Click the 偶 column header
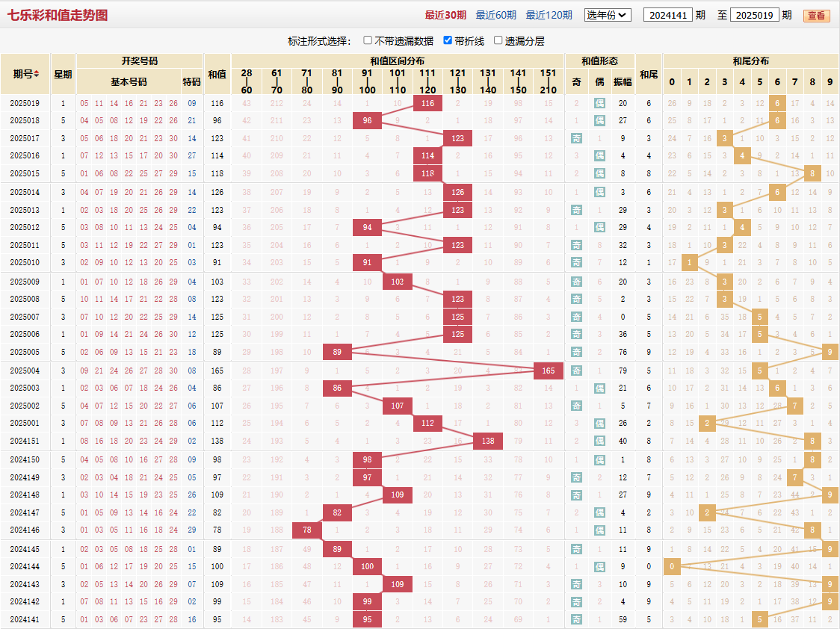 click(600, 81)
